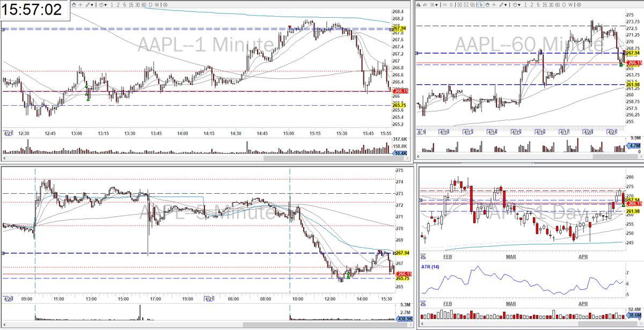Click the 4/21 date marker on the 1-minute chart
This screenshot has height=330, width=644.
click(8, 133)
